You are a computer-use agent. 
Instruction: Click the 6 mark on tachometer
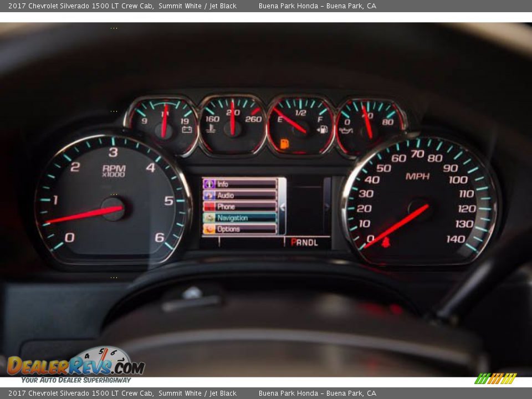click(160, 237)
